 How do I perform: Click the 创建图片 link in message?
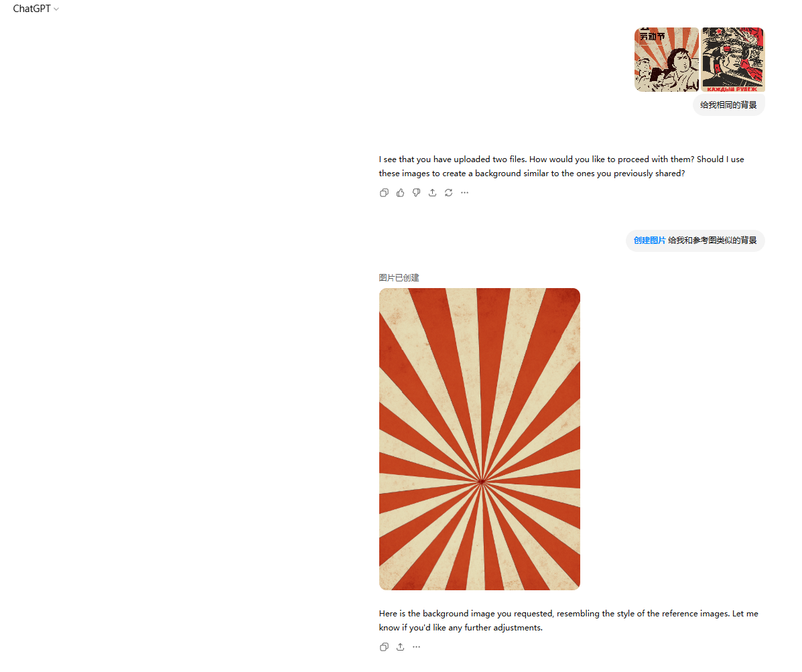[650, 241]
